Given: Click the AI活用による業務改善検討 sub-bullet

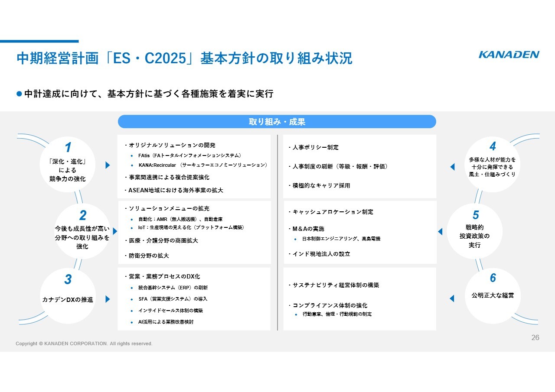Looking at the screenshot, I should pos(166,322).
